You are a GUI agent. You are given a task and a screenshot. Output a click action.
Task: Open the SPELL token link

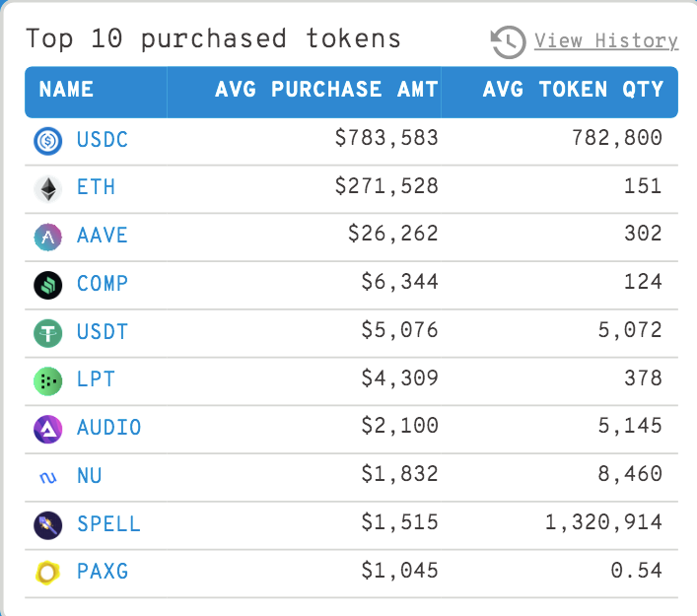pos(108,523)
